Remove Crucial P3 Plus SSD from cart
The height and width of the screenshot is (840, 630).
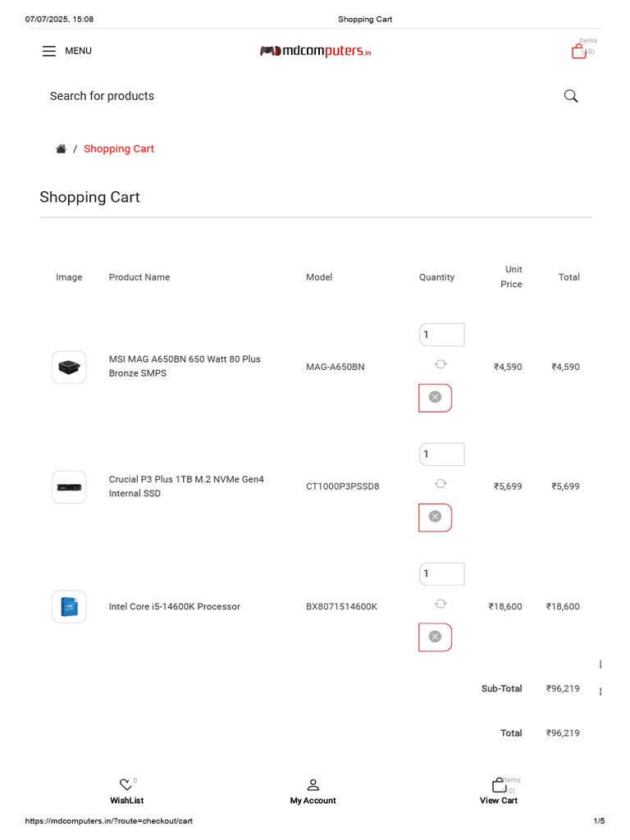point(435,517)
